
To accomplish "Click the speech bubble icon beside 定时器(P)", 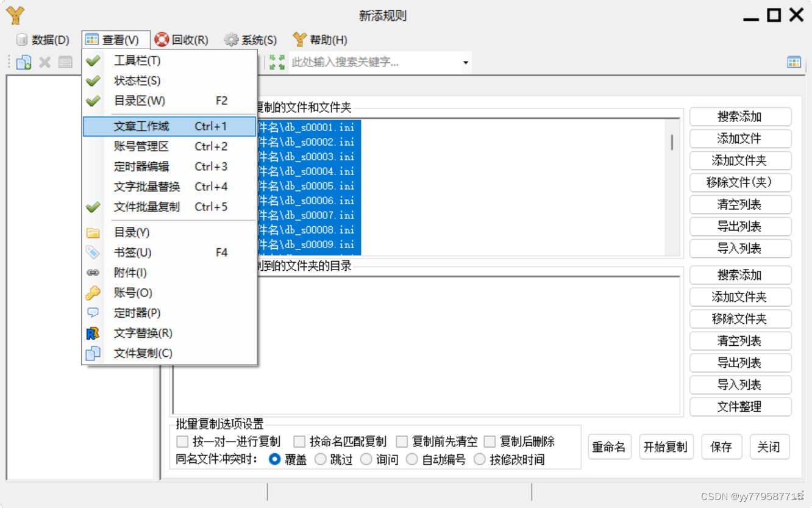I will [93, 313].
